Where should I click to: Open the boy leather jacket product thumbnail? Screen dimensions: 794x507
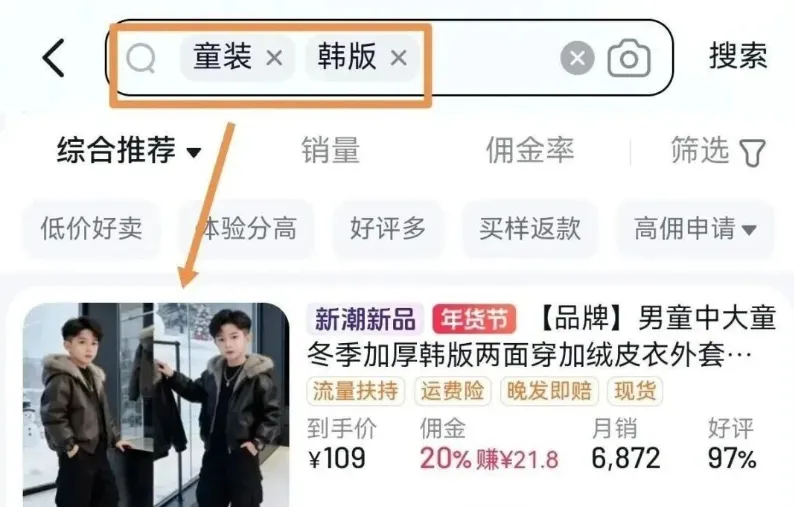click(156, 405)
